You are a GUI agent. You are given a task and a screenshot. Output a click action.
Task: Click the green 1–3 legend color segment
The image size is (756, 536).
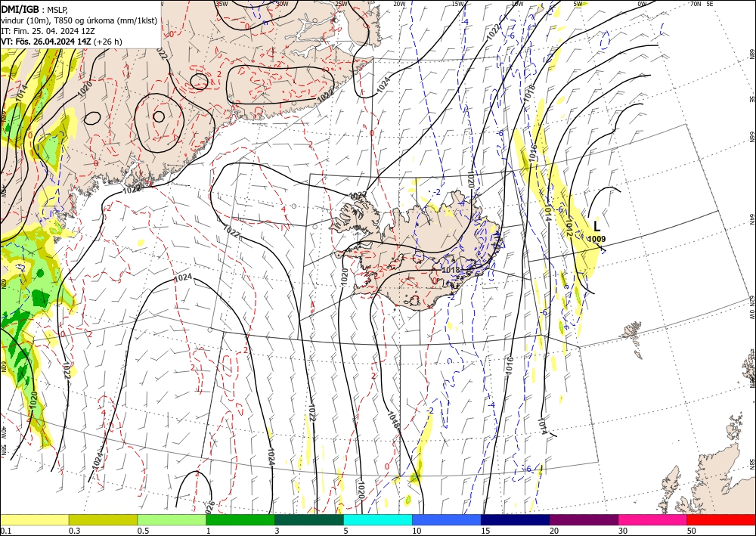(240, 519)
